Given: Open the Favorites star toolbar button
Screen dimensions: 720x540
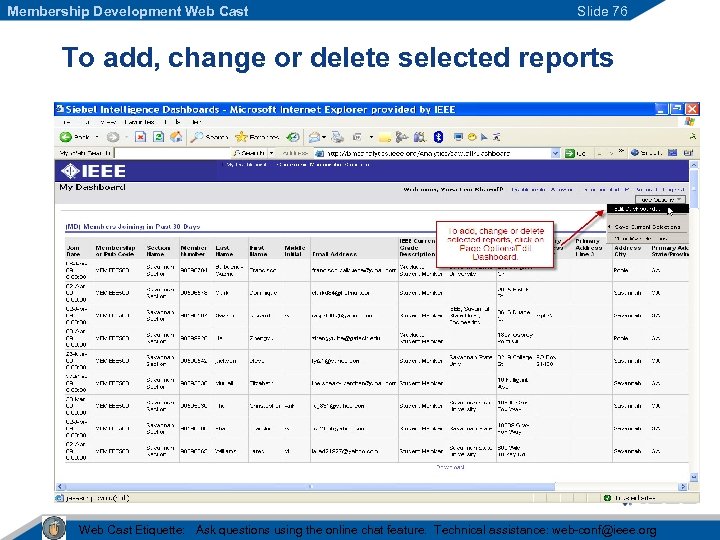Looking at the screenshot, I should [x=257, y=137].
